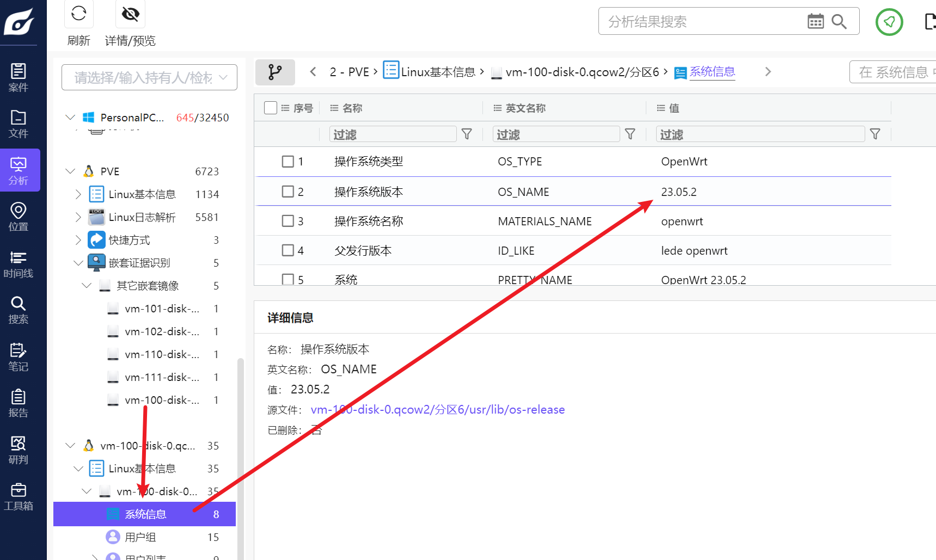Click the filter funnel for 名称 column
The image size is (936, 560).
pyautogui.click(x=467, y=134)
